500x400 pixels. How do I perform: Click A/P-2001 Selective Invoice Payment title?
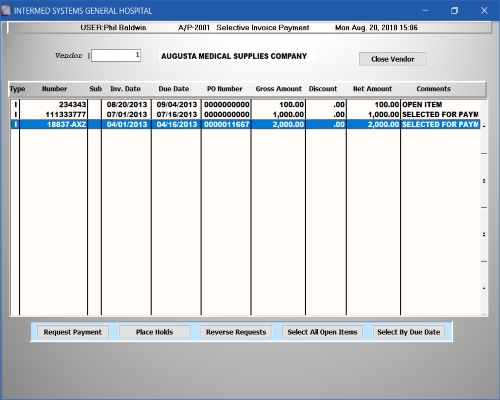[243, 28]
